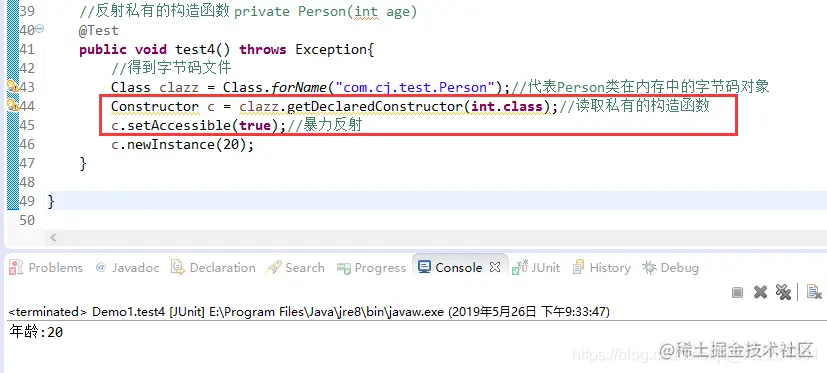Click the line 39 comment about private Person constructor
The width and height of the screenshot is (827, 373).
click(248, 12)
